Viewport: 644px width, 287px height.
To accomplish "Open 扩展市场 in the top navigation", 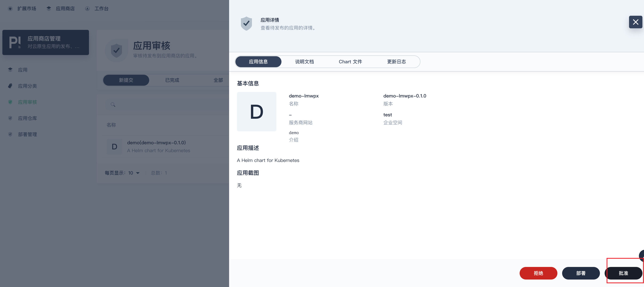I will [27, 8].
